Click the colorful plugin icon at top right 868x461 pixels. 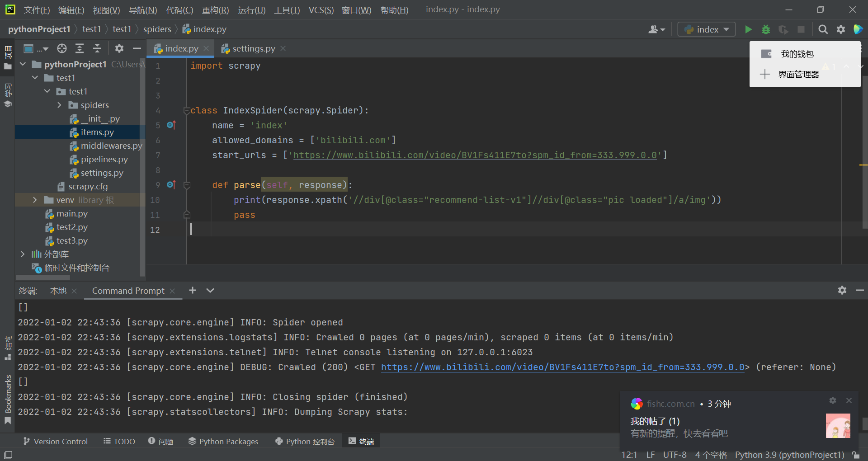tap(858, 29)
